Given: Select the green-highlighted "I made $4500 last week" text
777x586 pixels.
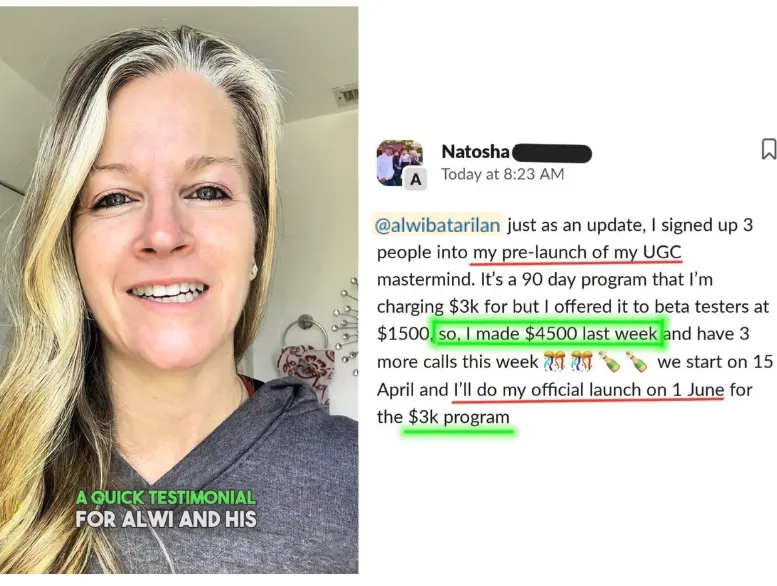Looking at the screenshot, I should click(x=562, y=334).
